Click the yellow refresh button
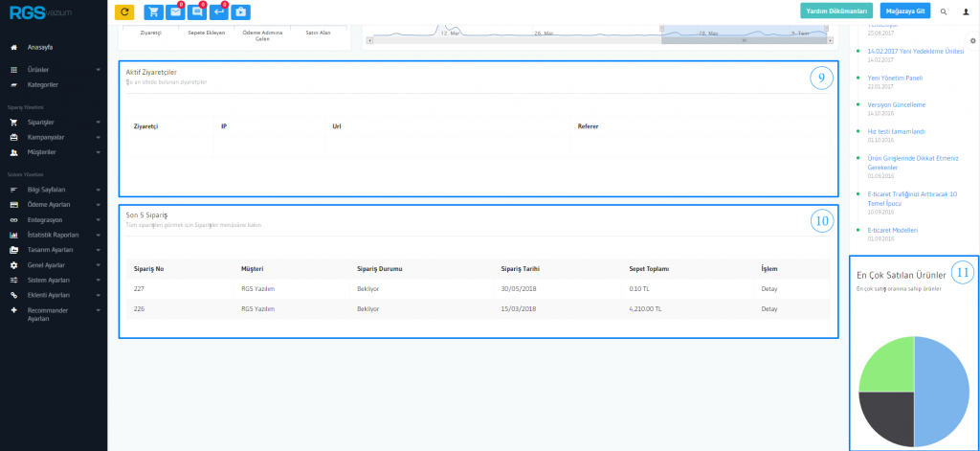The height and width of the screenshot is (451, 980). pos(124,11)
